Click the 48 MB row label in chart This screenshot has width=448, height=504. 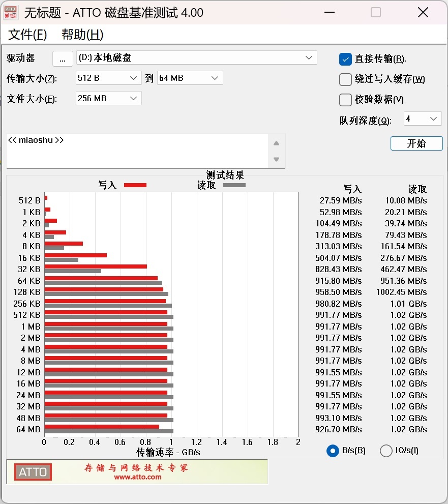click(28, 418)
